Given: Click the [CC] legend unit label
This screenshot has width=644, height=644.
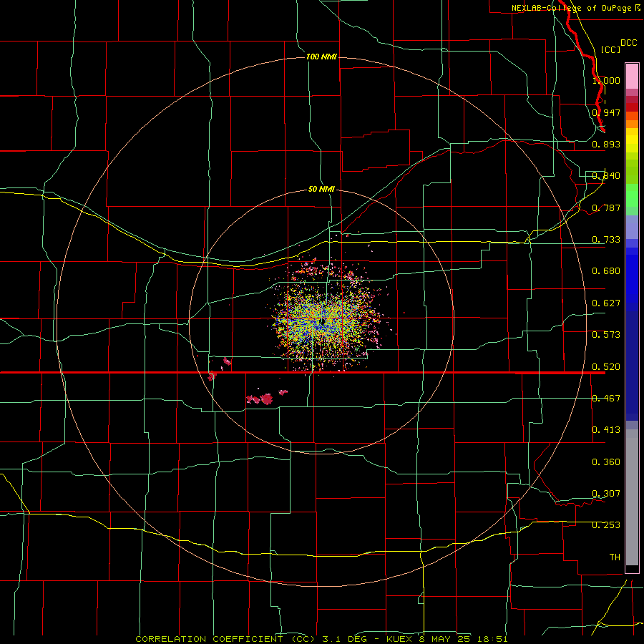Looking at the screenshot, I should (610, 49).
